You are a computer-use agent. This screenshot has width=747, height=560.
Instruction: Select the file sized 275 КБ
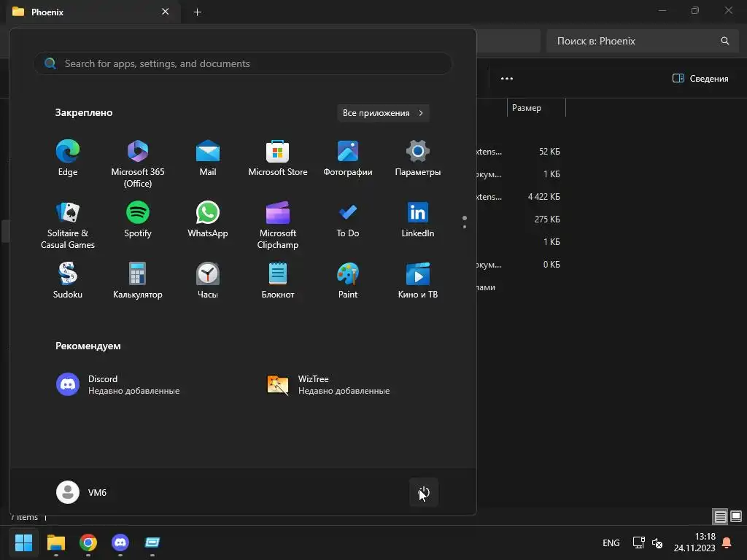point(547,219)
